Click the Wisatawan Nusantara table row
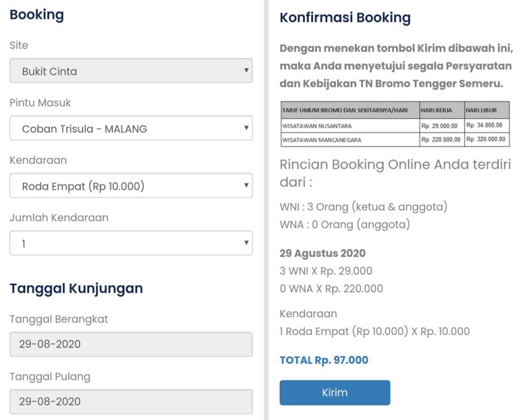This screenshot has height=420, width=531. pos(394,126)
